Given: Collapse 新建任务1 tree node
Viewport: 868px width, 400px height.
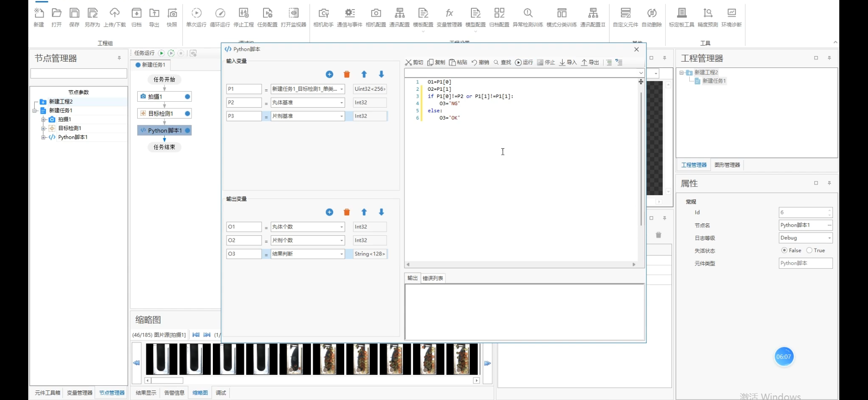Looking at the screenshot, I should pos(35,110).
